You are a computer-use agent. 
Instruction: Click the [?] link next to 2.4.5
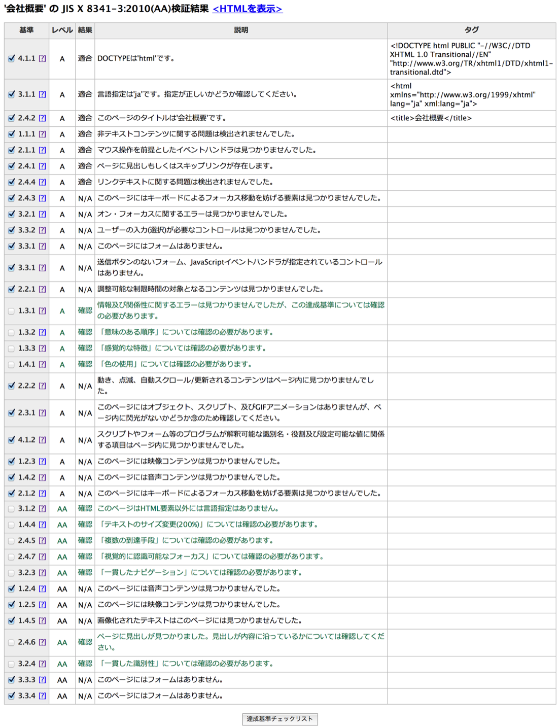click(x=42, y=540)
